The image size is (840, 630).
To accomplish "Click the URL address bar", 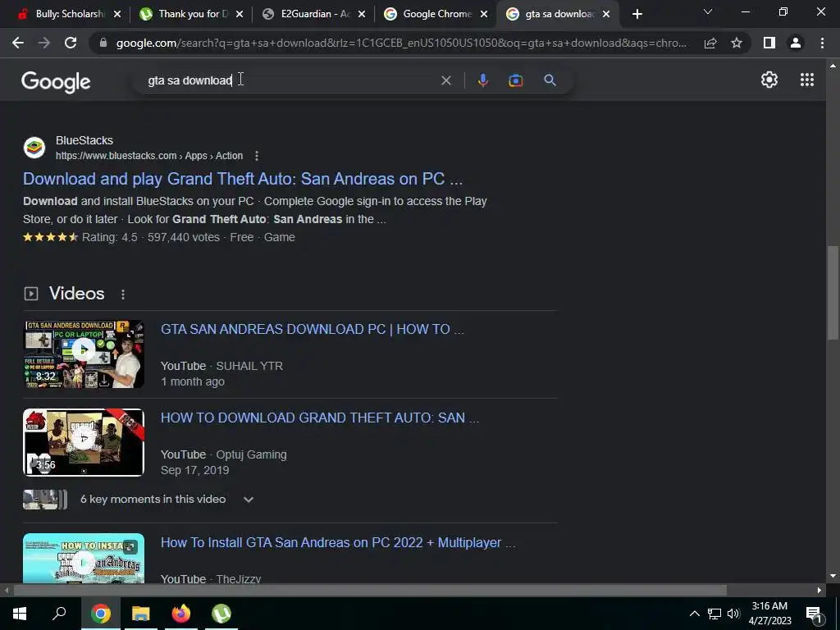I will click(400, 43).
